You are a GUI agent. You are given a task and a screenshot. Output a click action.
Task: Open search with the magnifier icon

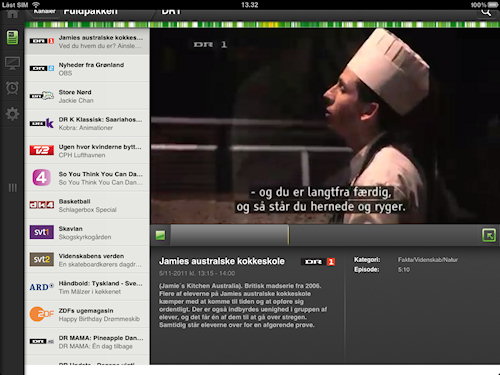point(486,12)
